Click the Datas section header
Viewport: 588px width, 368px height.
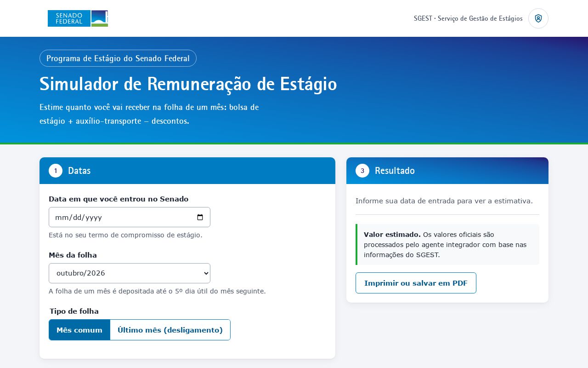(187, 171)
